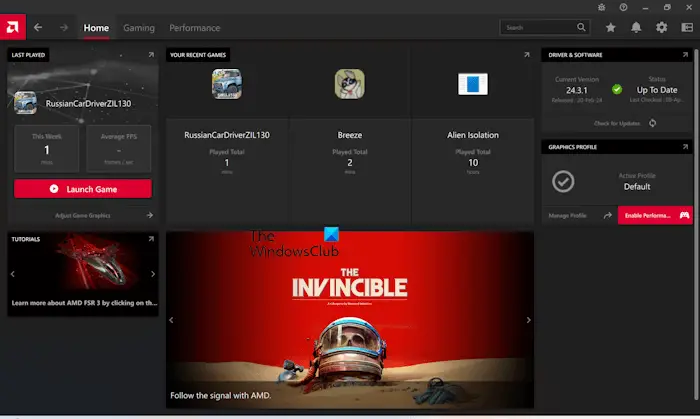This screenshot has height=419, width=700.
Task: Expand the Last Played panel
Action: pos(151,54)
